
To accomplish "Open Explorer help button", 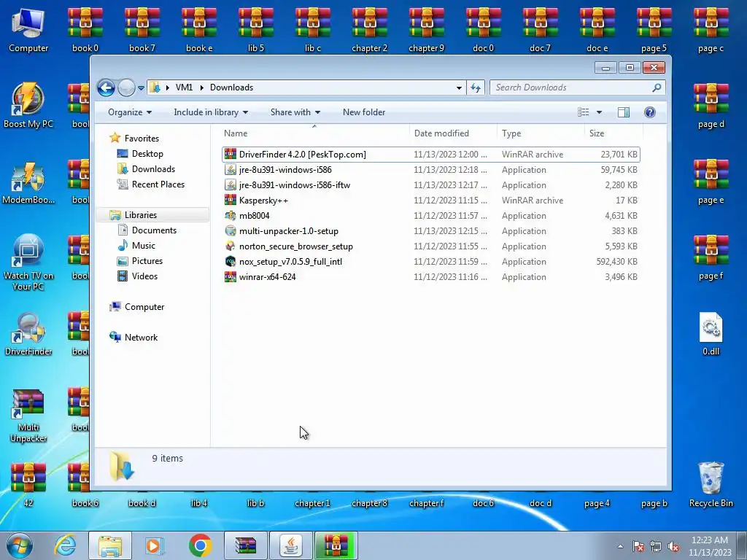I will tap(649, 112).
